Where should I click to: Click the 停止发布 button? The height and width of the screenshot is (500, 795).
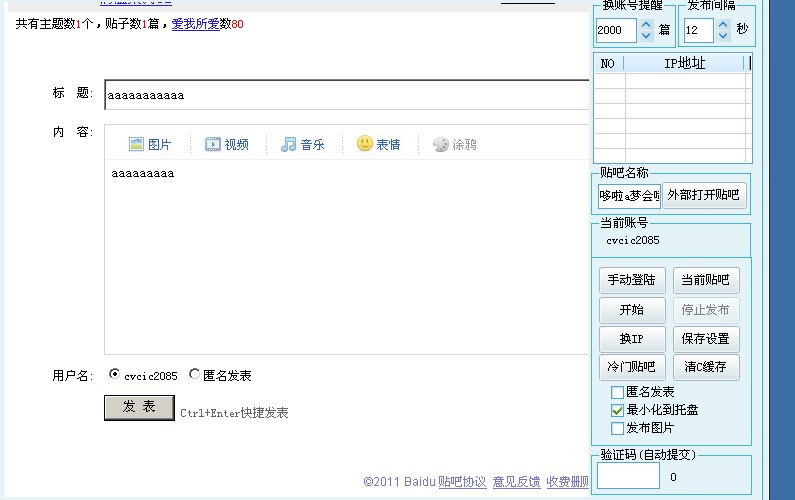pos(706,310)
